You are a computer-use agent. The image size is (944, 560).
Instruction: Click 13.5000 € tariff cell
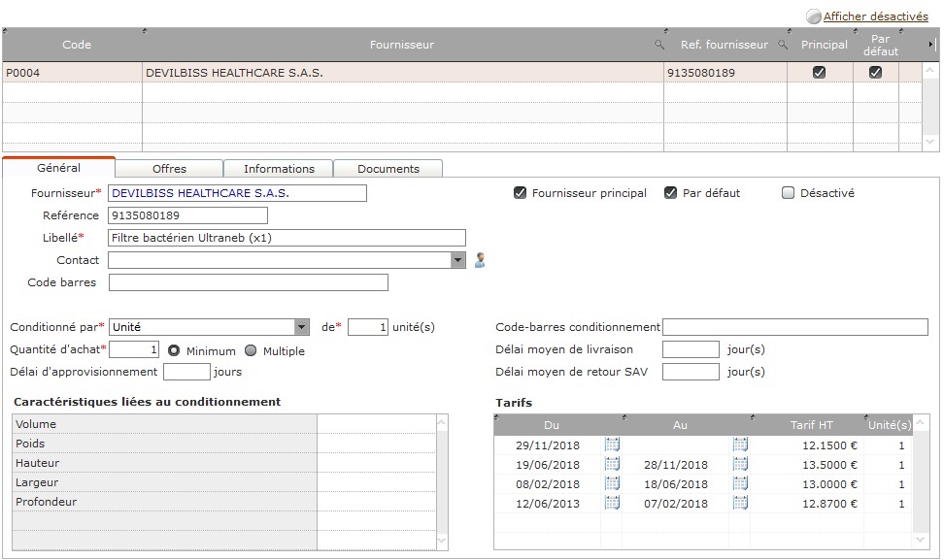point(807,465)
